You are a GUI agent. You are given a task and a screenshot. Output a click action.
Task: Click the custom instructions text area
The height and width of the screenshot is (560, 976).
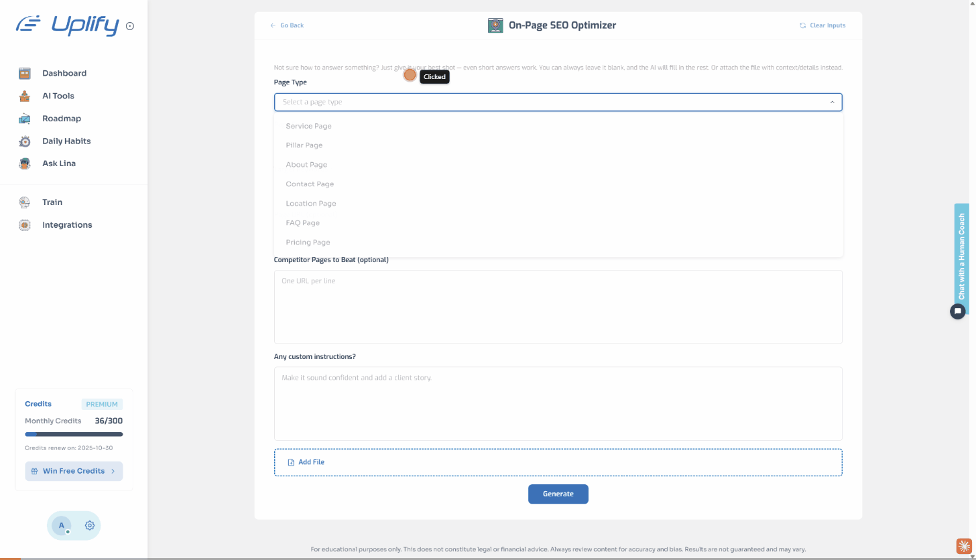[558, 403]
